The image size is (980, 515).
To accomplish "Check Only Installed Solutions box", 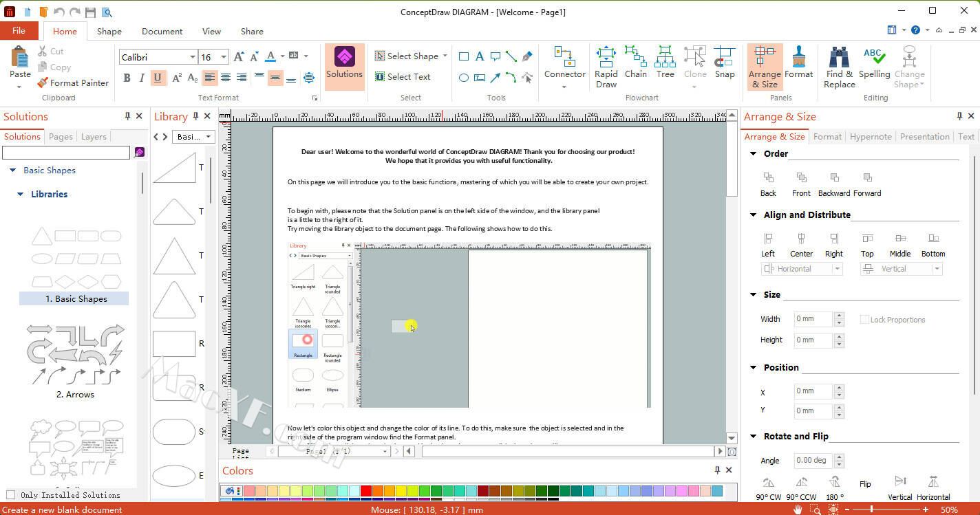I will click(10, 495).
